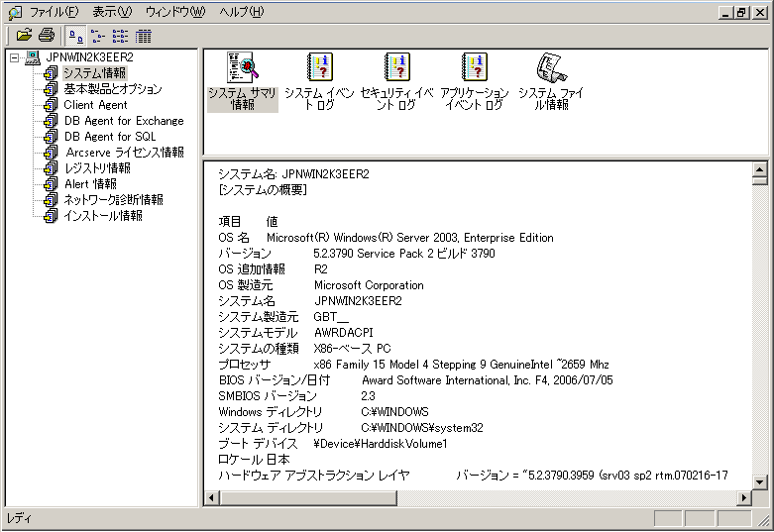The width and height of the screenshot is (774, 532).
Task: Click icon beside 基本製品とオプション node
Action: (51, 89)
